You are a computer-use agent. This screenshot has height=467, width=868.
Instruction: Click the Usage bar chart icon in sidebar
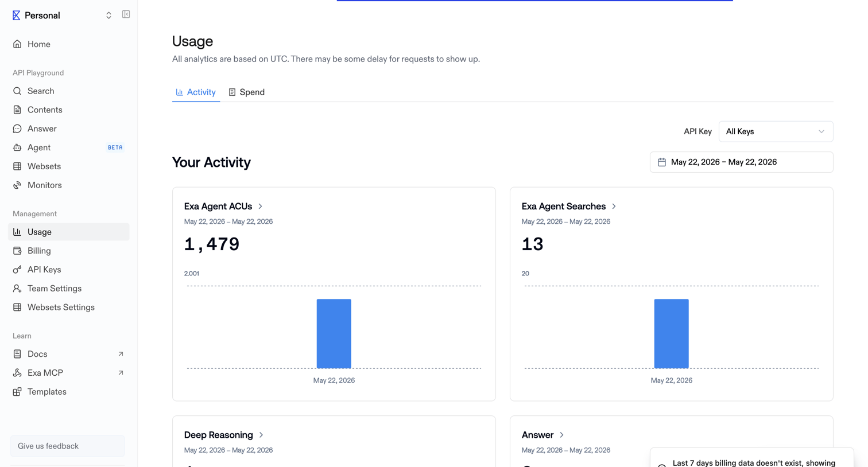[17, 232]
